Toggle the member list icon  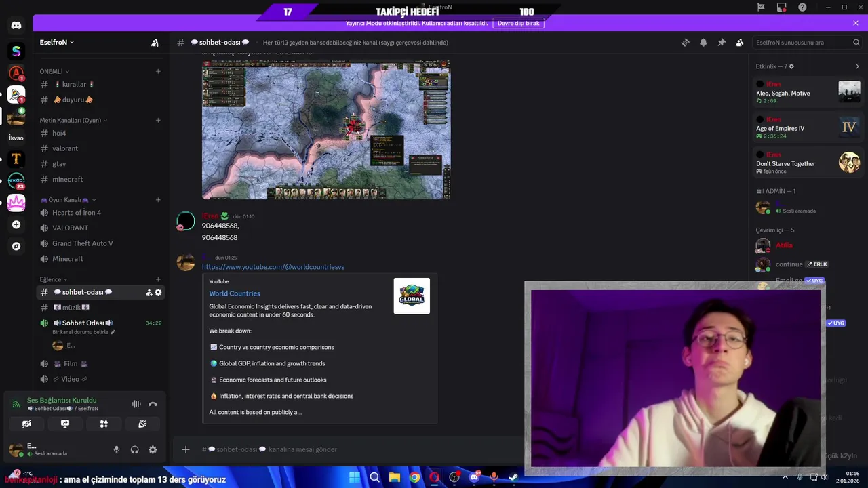(739, 42)
